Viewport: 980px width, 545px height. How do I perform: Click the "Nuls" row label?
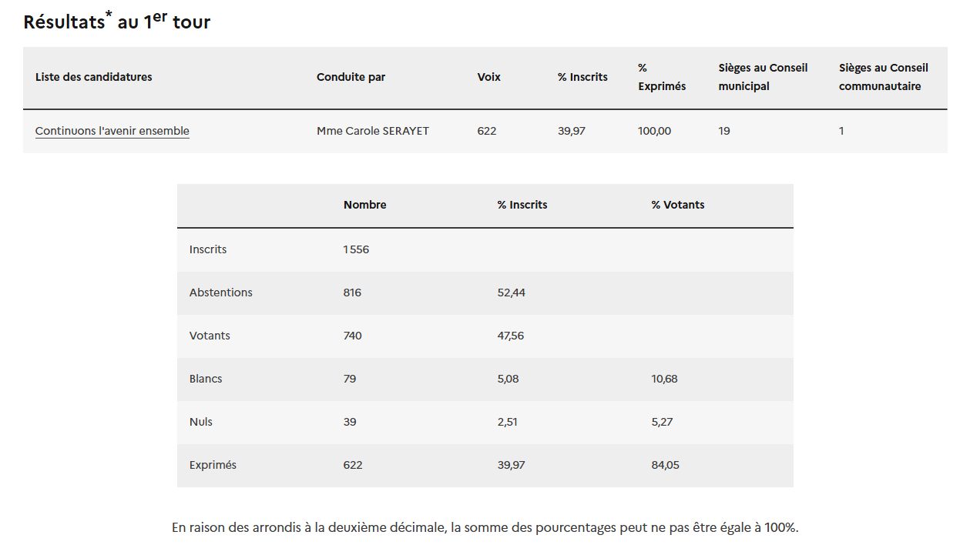coord(201,422)
